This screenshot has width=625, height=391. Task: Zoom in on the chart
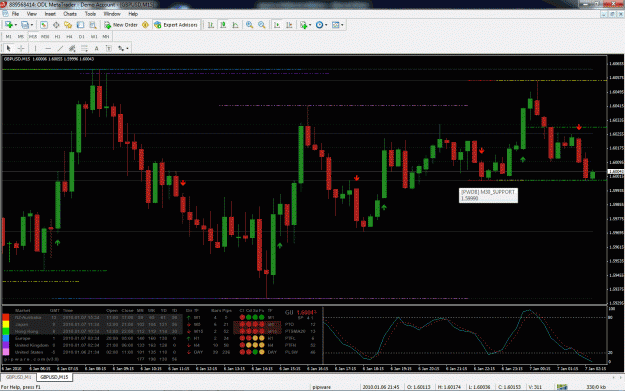[x=250, y=25]
